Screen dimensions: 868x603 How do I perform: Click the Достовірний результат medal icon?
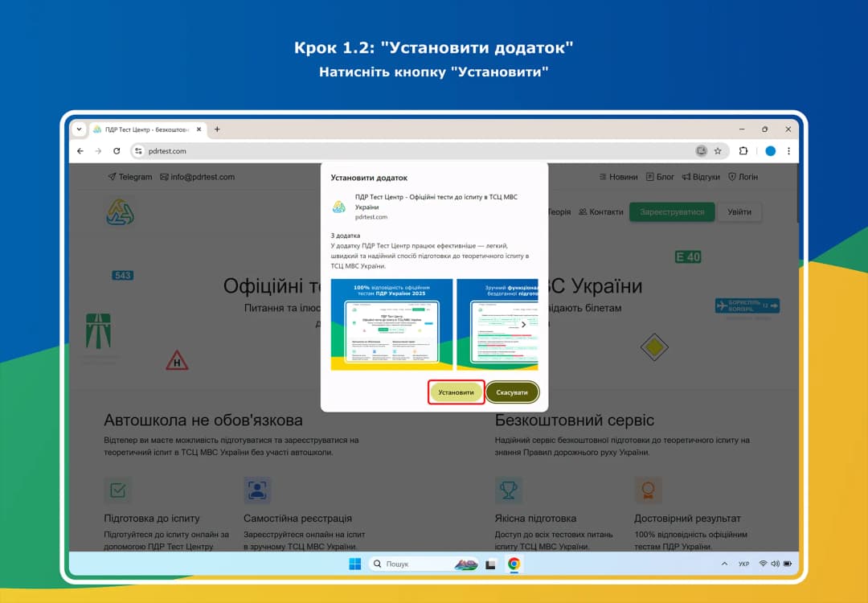pos(648,490)
